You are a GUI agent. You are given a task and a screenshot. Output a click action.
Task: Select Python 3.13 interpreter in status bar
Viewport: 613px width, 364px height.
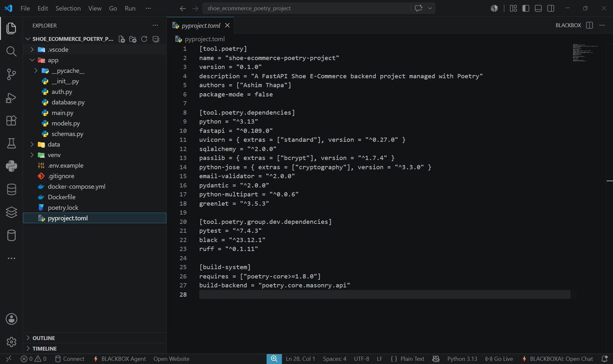(x=462, y=359)
